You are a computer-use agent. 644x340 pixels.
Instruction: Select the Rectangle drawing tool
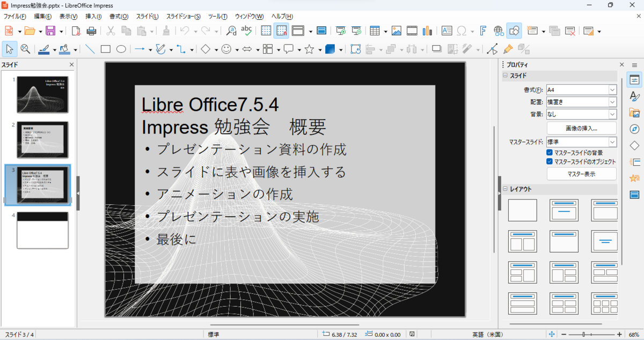[106, 49]
